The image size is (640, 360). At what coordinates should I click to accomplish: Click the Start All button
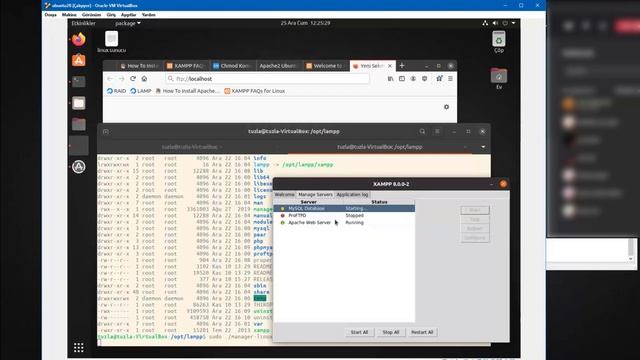(359, 332)
